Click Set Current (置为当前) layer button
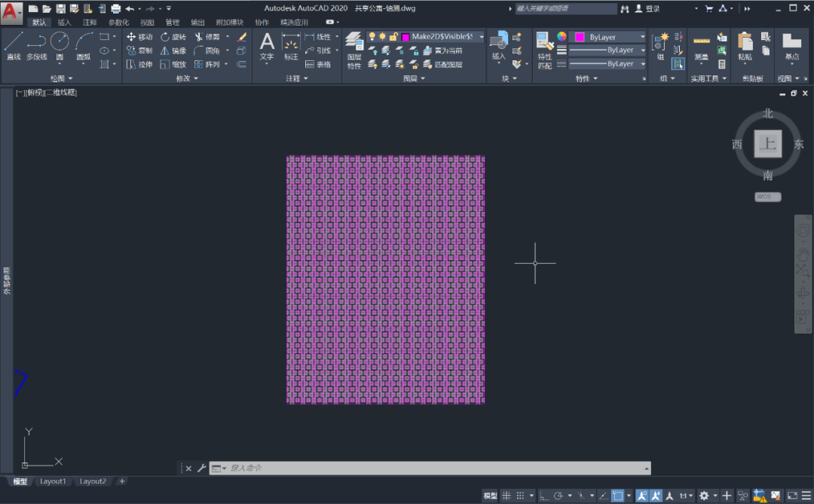814x504 pixels. [443, 50]
